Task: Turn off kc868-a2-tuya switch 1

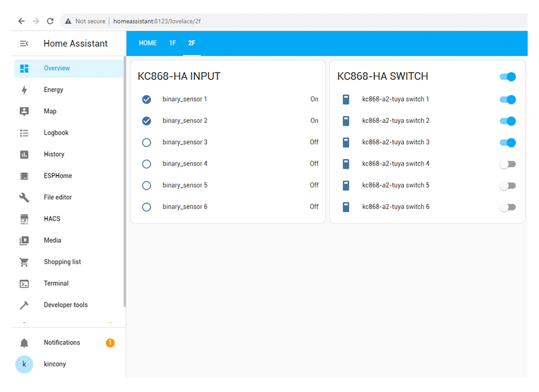Action: 507,99
